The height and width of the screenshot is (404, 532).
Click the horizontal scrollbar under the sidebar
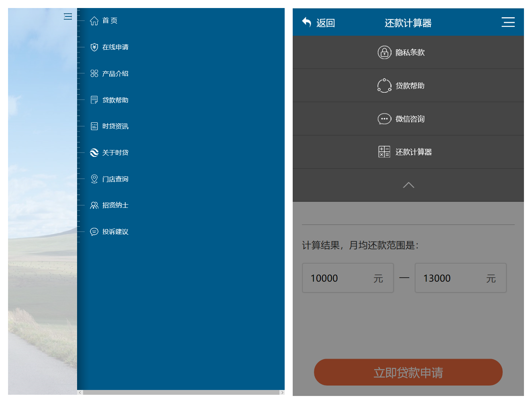(181, 392)
